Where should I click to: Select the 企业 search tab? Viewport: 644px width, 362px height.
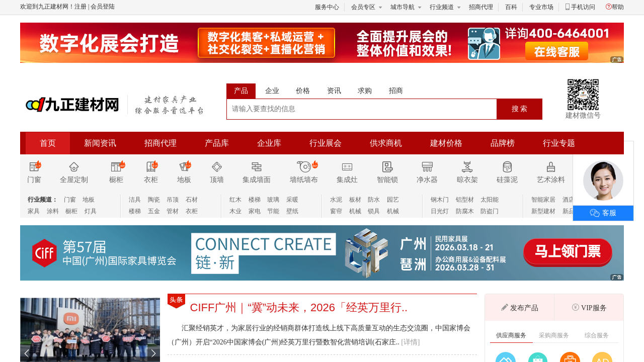point(272,91)
